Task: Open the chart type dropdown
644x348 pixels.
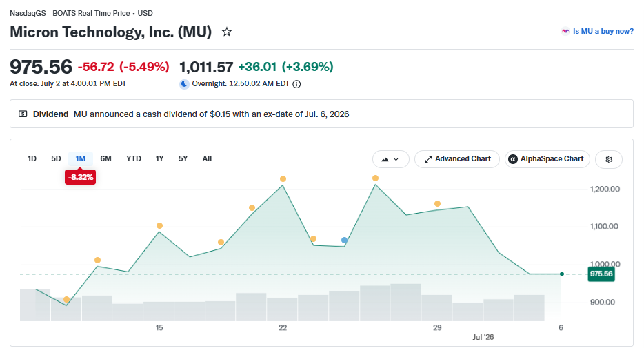Action: pos(390,159)
